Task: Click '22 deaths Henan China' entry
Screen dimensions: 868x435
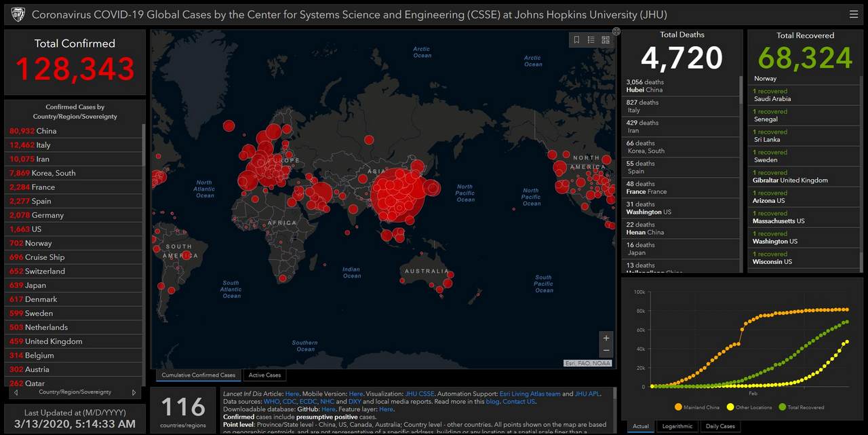Action: (x=681, y=229)
